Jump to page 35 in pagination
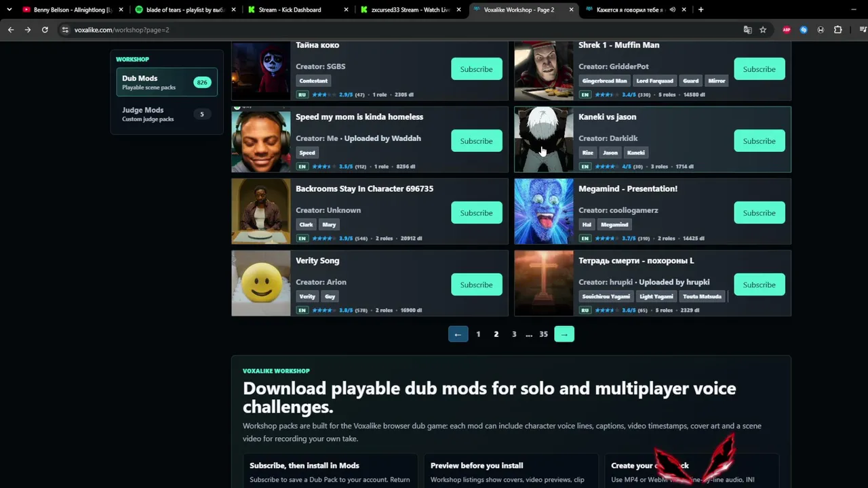Image resolution: width=868 pixels, height=488 pixels. (543, 334)
